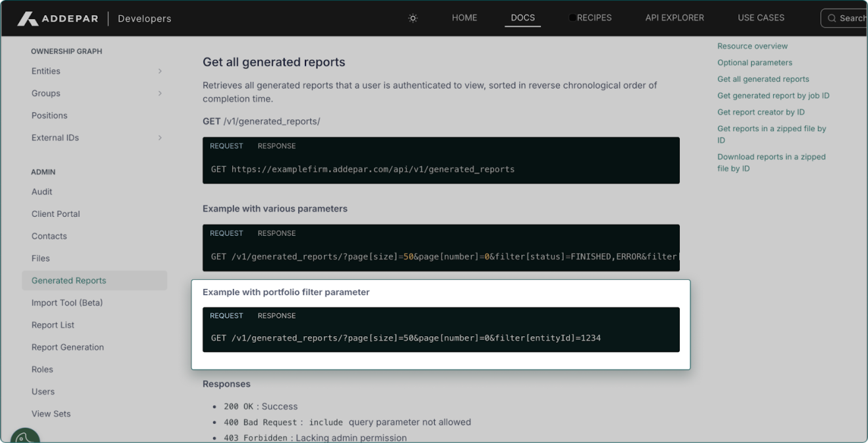Show RESPONSE tab of first GET example
The width and height of the screenshot is (868, 443).
[x=277, y=146]
